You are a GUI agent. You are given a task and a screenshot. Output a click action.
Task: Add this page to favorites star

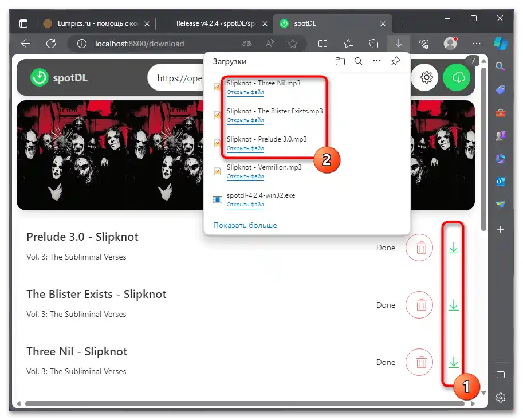pyautogui.click(x=293, y=44)
